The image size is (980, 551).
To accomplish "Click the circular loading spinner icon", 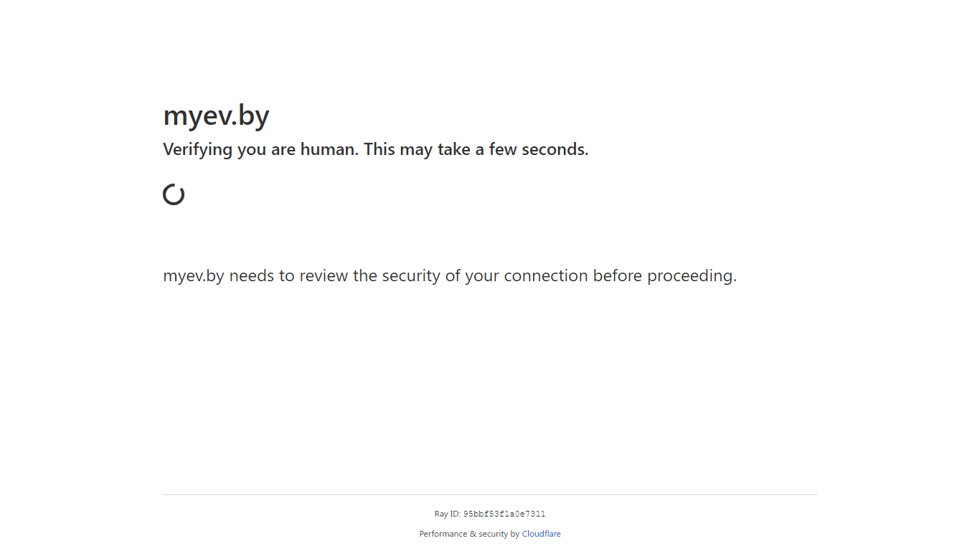I will [174, 194].
